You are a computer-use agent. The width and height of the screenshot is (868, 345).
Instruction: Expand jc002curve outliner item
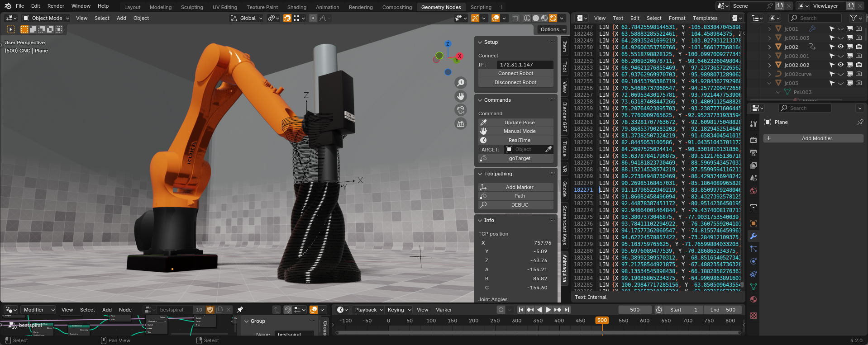click(x=769, y=74)
